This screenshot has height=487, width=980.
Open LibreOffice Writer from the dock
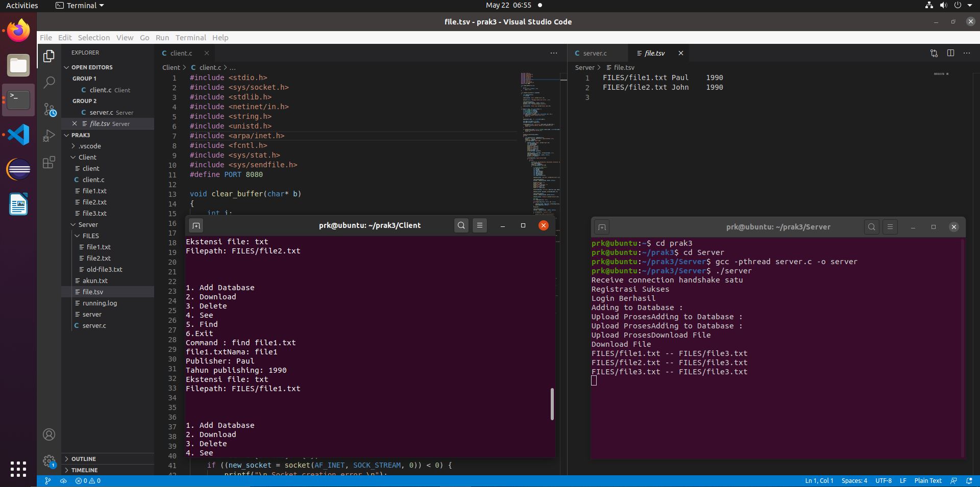18,204
